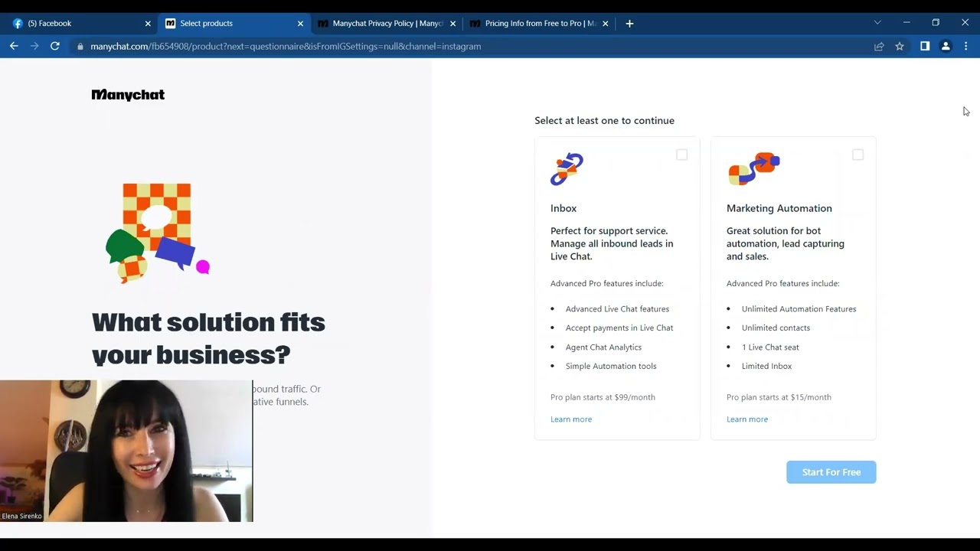Restore down the browser window
The width and height of the screenshot is (980, 551).
pos(936,23)
